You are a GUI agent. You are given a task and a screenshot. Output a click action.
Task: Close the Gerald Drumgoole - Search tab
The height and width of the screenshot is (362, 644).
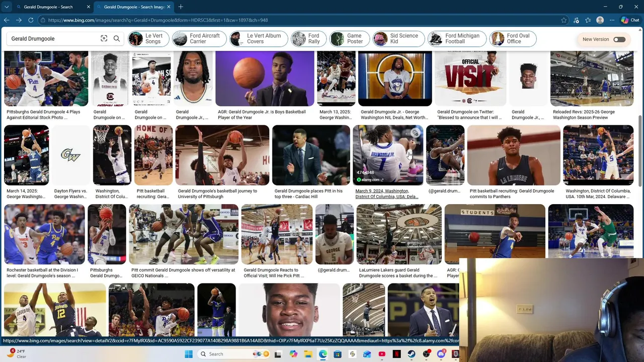[x=89, y=7]
